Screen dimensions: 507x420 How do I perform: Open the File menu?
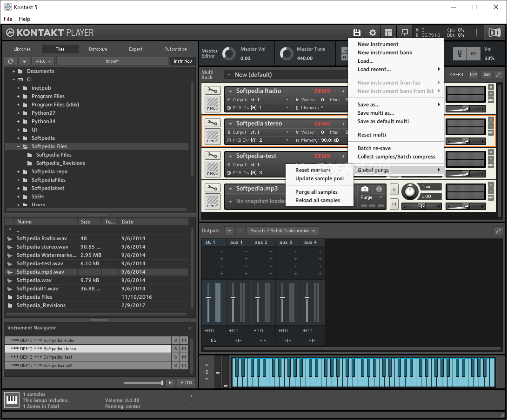[8, 19]
